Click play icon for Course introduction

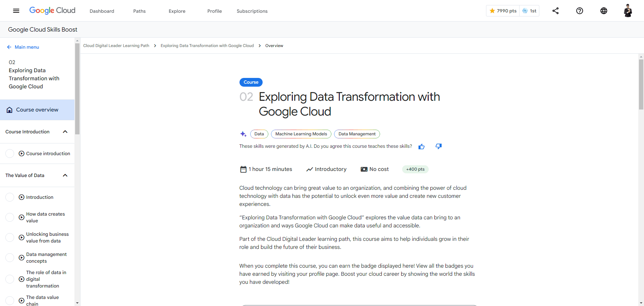coord(21,154)
